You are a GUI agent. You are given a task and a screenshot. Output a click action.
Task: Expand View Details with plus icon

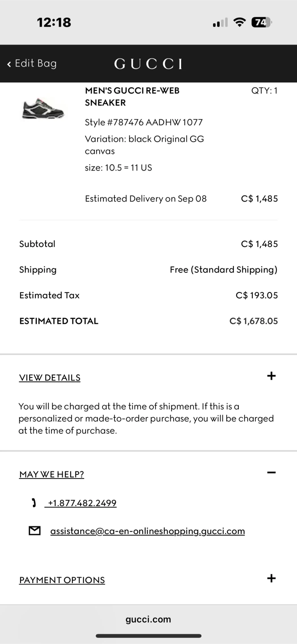click(x=271, y=376)
